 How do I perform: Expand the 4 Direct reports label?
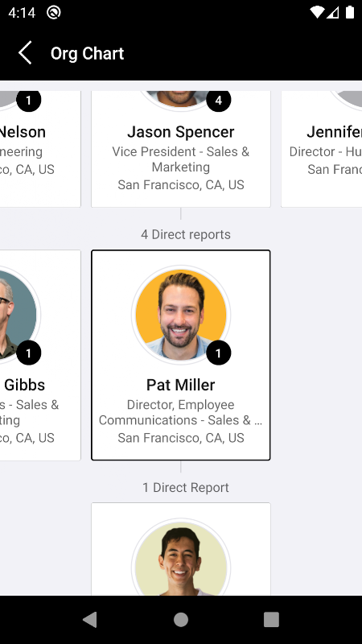click(x=186, y=234)
